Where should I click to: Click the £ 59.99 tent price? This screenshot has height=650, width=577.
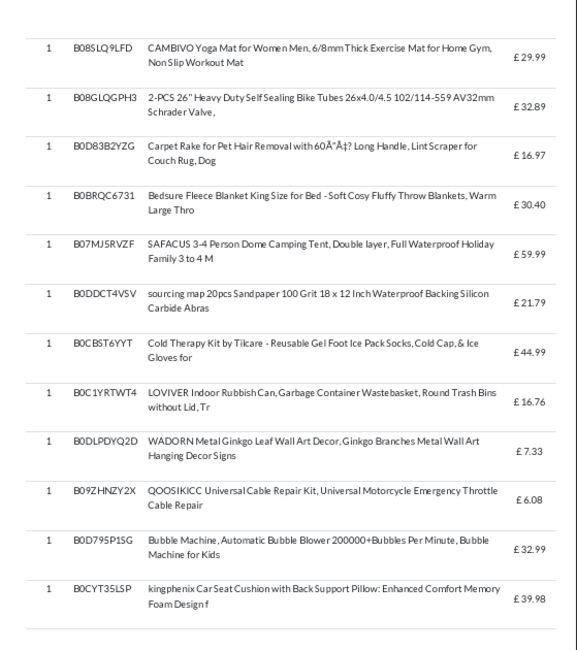[529, 254]
